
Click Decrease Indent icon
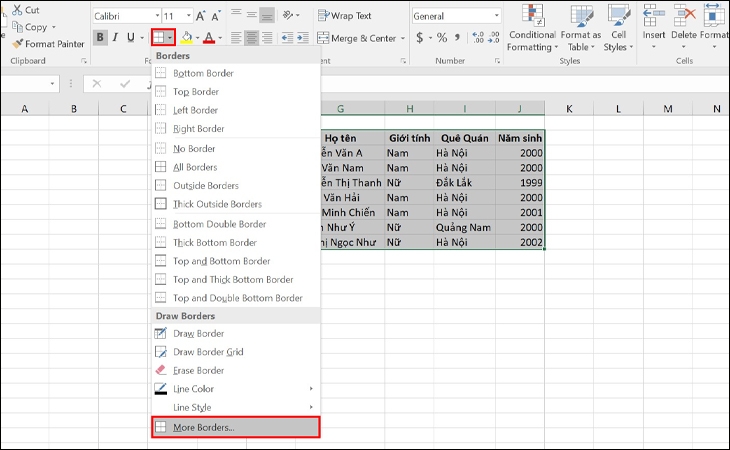click(x=287, y=38)
